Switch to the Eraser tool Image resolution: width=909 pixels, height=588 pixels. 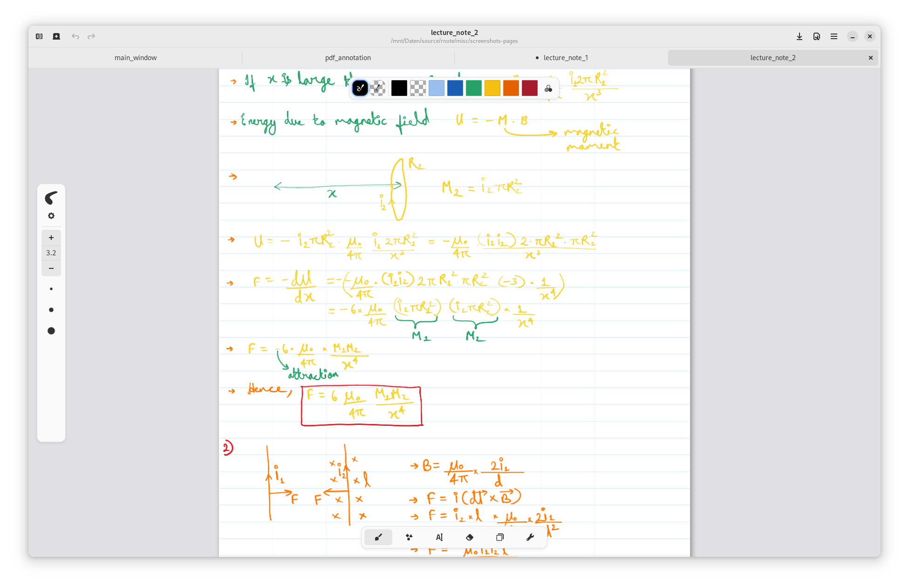pos(469,537)
